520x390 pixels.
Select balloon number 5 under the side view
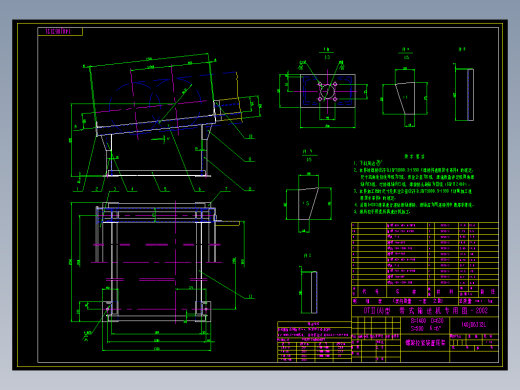165,189
